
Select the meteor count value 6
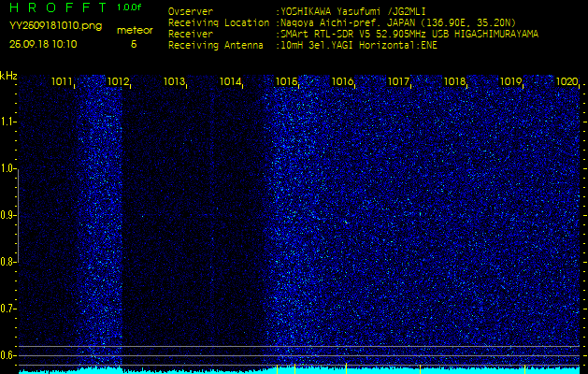(134, 44)
